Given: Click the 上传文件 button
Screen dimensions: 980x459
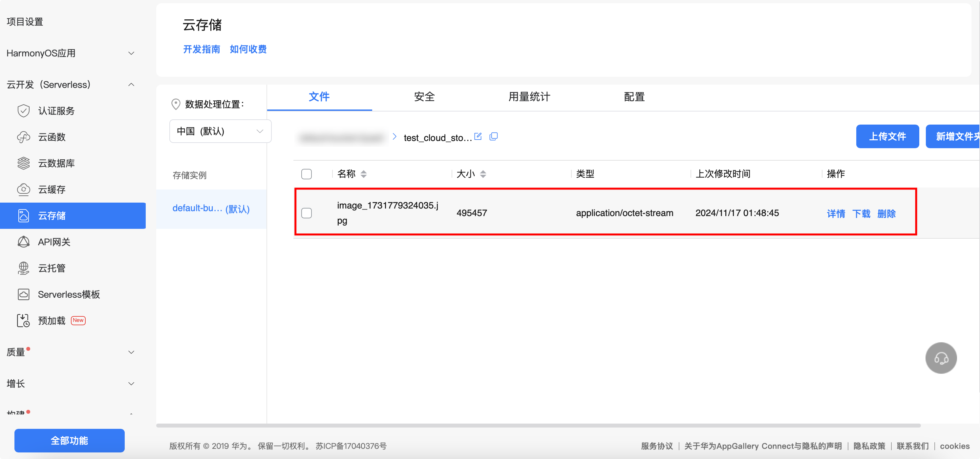Looking at the screenshot, I should [x=887, y=136].
